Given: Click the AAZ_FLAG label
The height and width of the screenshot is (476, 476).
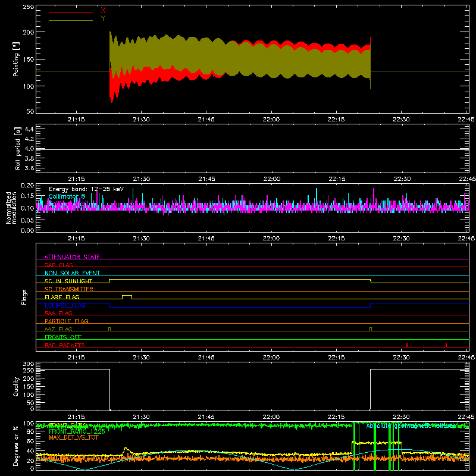Looking at the screenshot, I should click(58, 329).
